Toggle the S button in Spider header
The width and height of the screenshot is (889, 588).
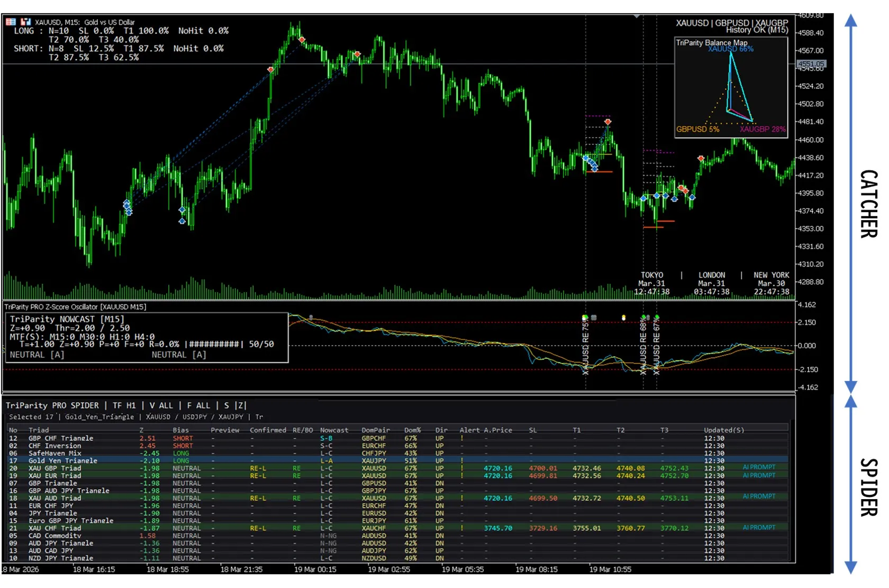pyautogui.click(x=226, y=405)
